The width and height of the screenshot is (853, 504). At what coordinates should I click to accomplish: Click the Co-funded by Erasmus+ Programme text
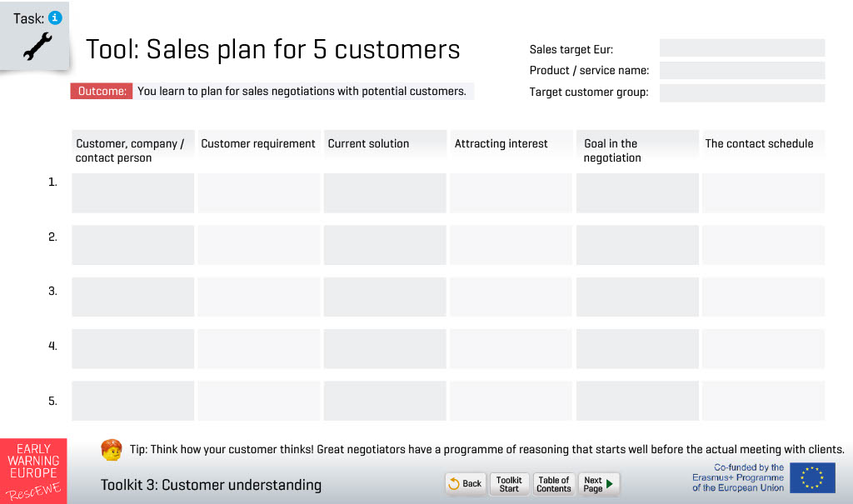(x=738, y=478)
